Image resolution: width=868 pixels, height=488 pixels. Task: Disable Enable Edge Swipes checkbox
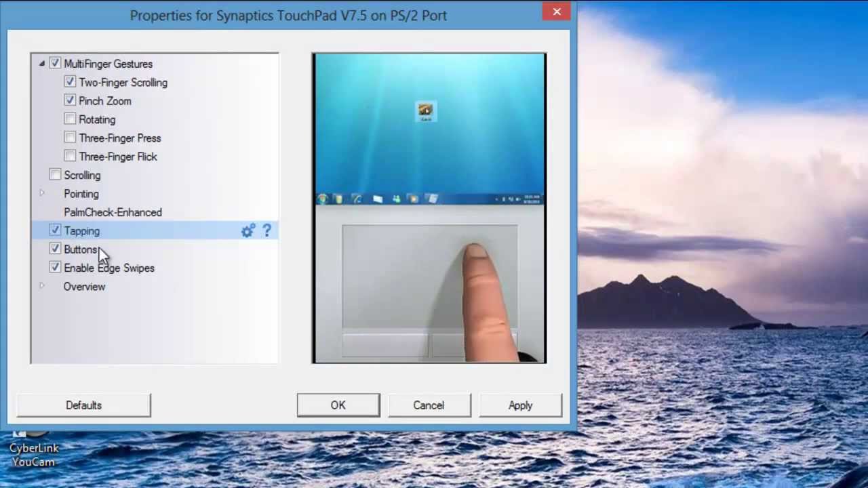pyautogui.click(x=55, y=268)
